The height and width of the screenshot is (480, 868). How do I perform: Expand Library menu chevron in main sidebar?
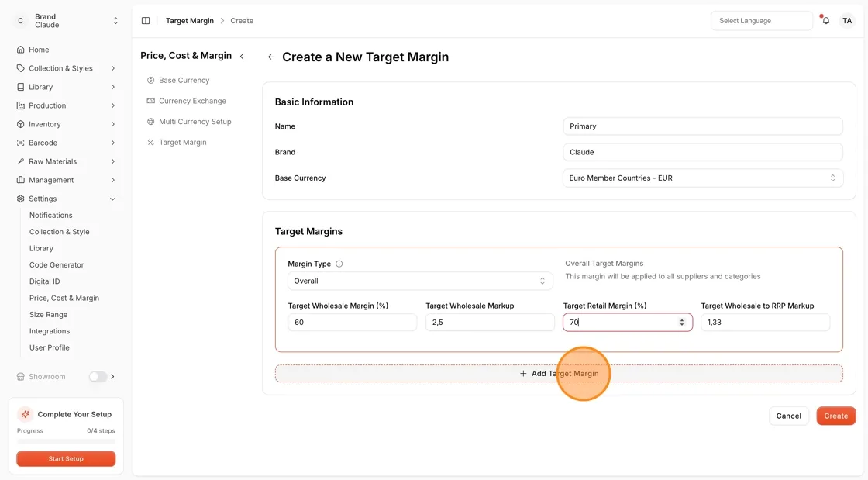[x=113, y=87]
